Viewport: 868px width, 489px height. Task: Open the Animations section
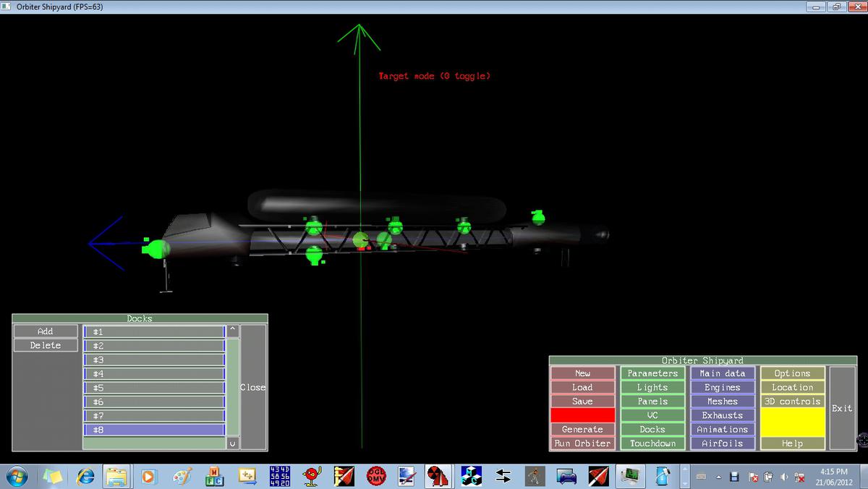coord(723,430)
